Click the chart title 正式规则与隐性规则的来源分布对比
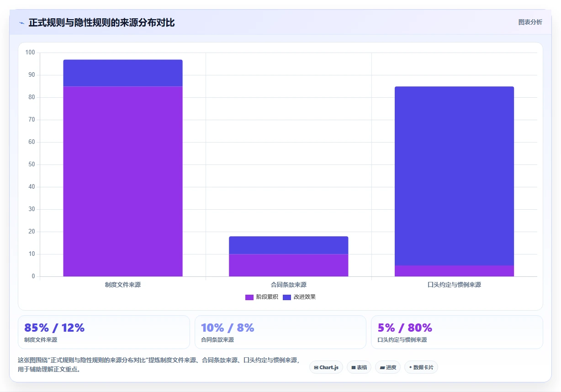561x392 pixels. 101,22
